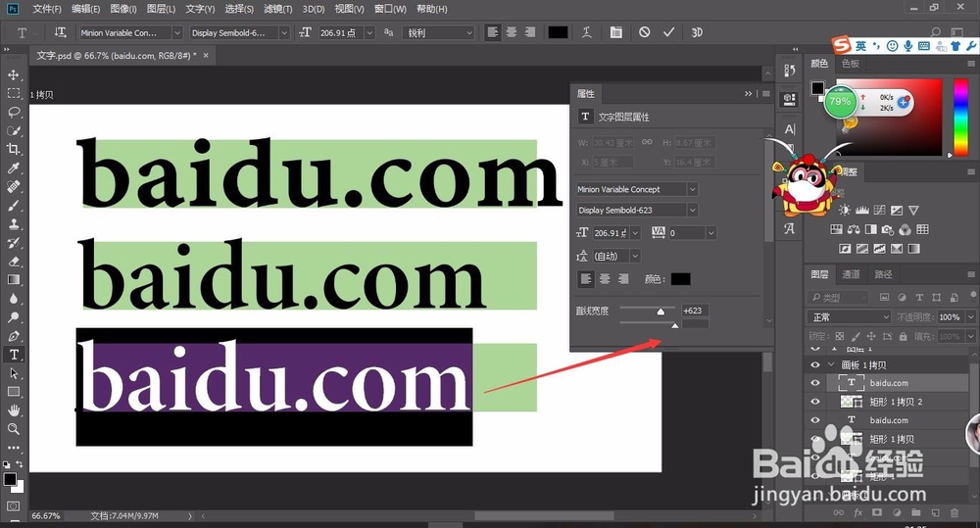Click the 3D text button

coord(697,32)
